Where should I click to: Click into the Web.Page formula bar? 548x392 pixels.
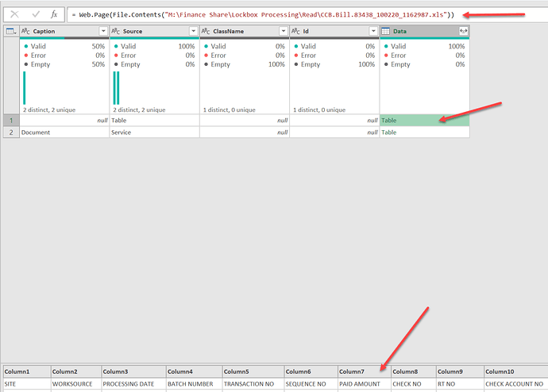[x=307, y=14]
